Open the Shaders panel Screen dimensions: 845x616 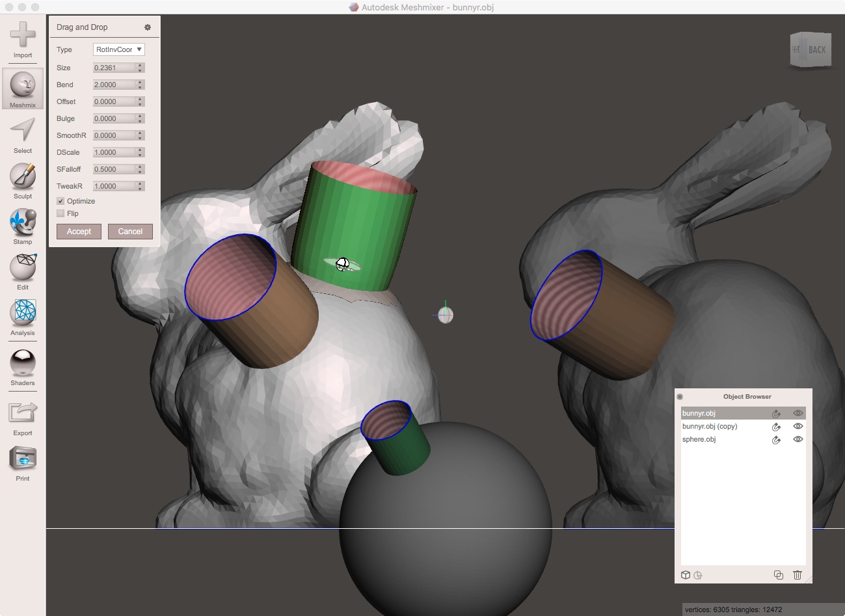22,366
